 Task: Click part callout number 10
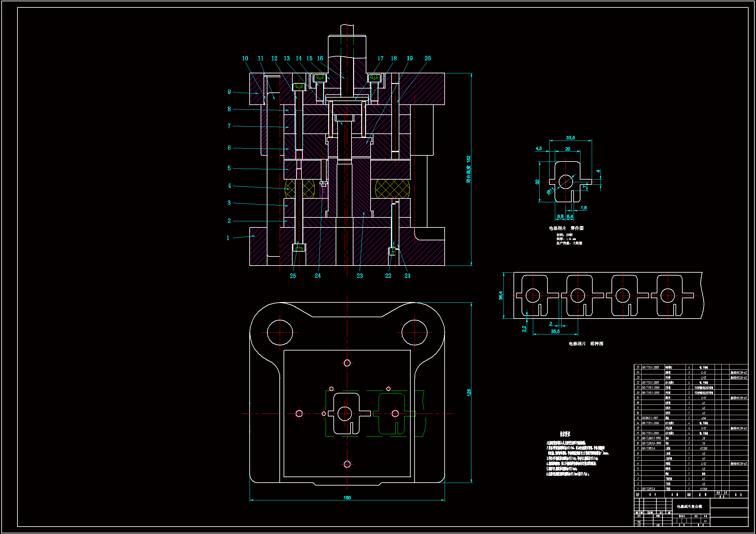(245, 58)
